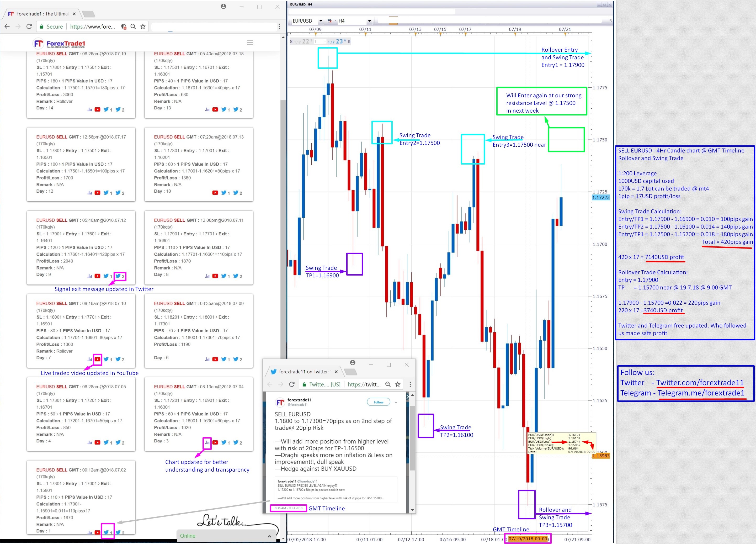The width and height of the screenshot is (756, 544).
Task: Open chart options icon right of the chart toolbar
Action: point(611,21)
